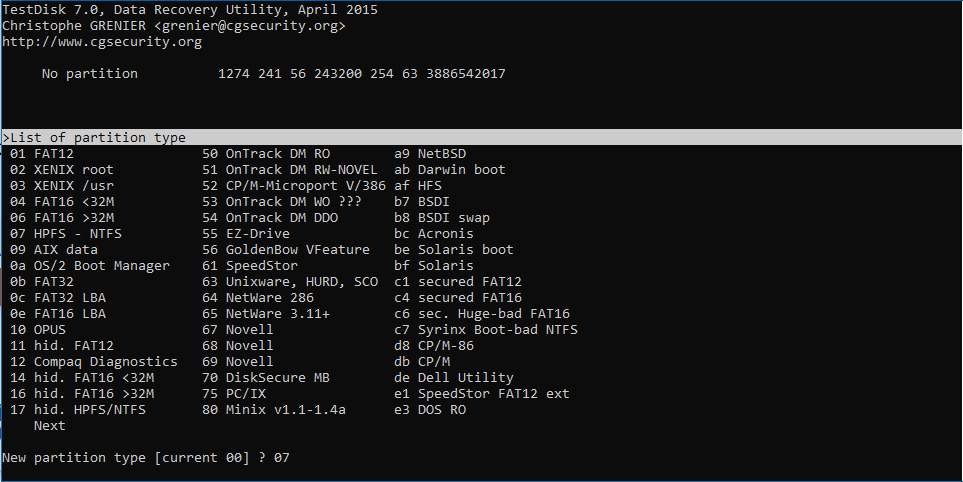The width and height of the screenshot is (963, 482).
Task: Select the 16 hid. FAT16 >32M entry
Action: click(x=82, y=393)
